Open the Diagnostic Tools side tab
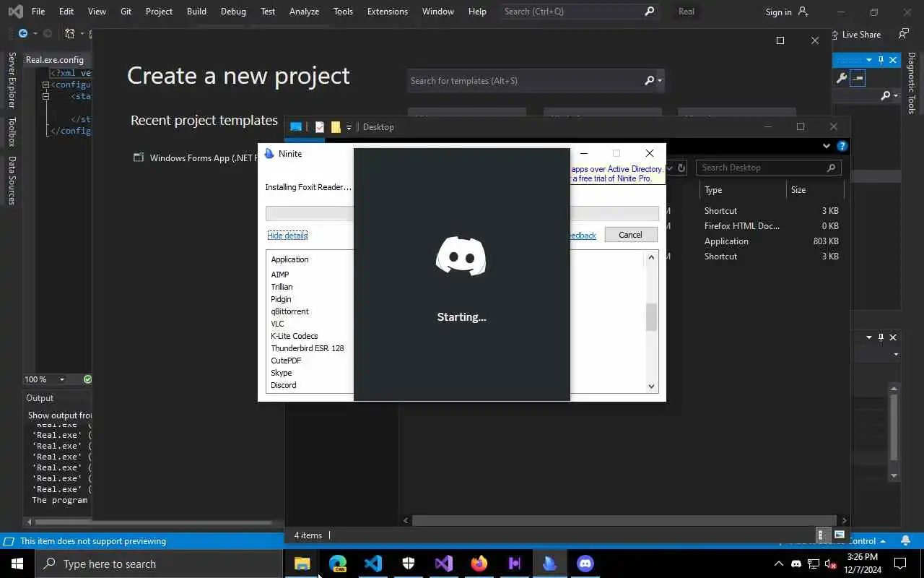Screen dimensions: 924x578 912,83
